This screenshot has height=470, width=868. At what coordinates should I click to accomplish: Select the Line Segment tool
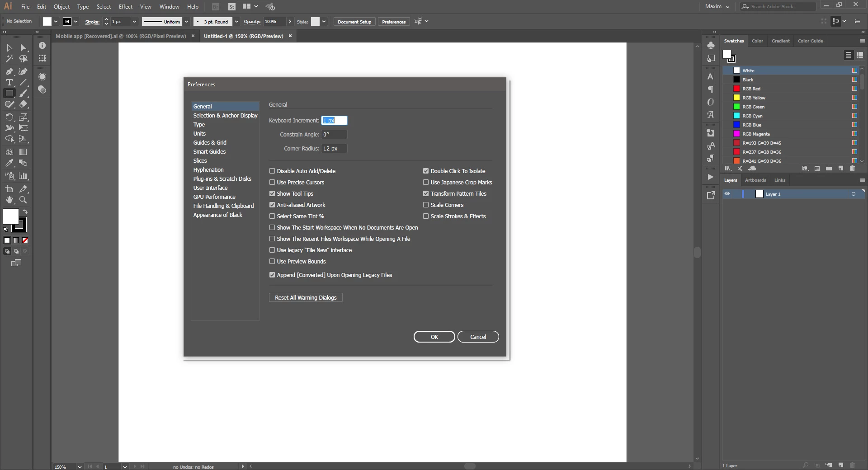(x=23, y=82)
